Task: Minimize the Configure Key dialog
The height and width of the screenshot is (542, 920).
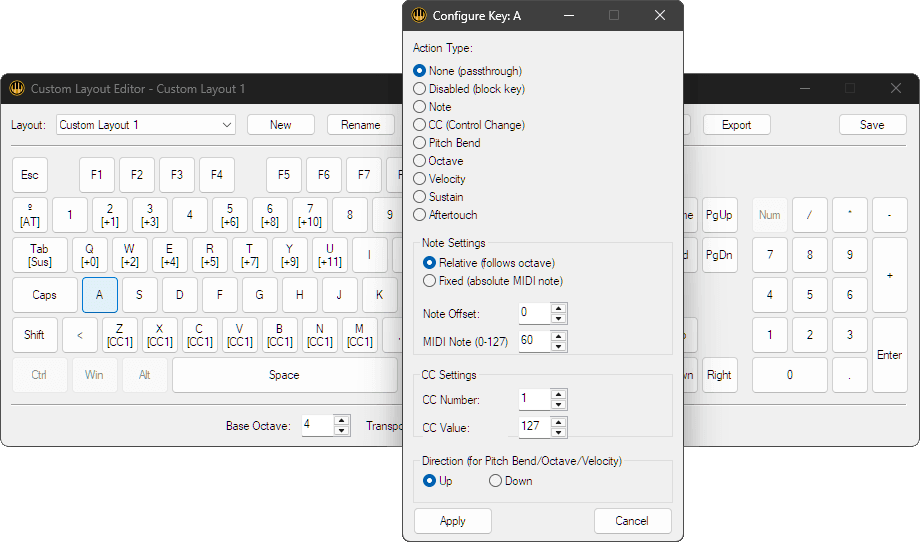Action: click(569, 15)
